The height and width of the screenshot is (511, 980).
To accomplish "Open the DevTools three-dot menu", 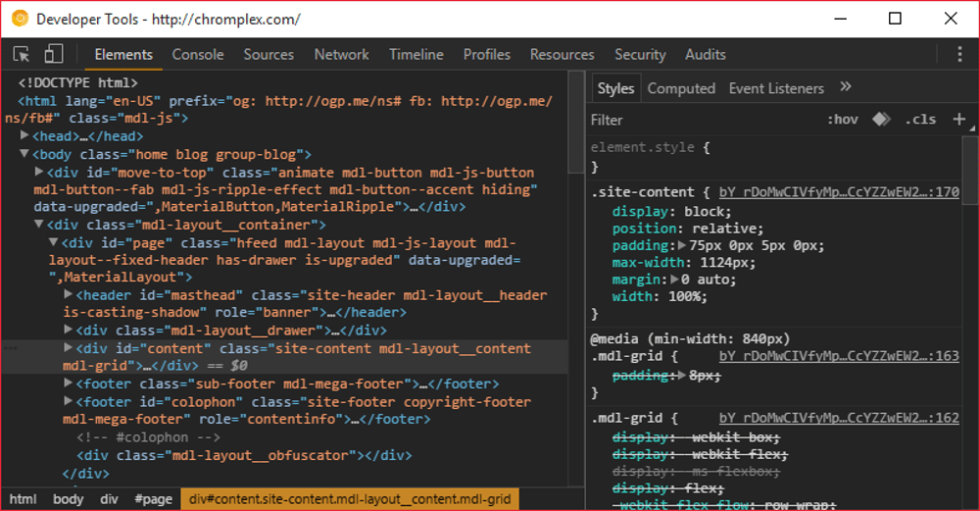I will pos(959,54).
